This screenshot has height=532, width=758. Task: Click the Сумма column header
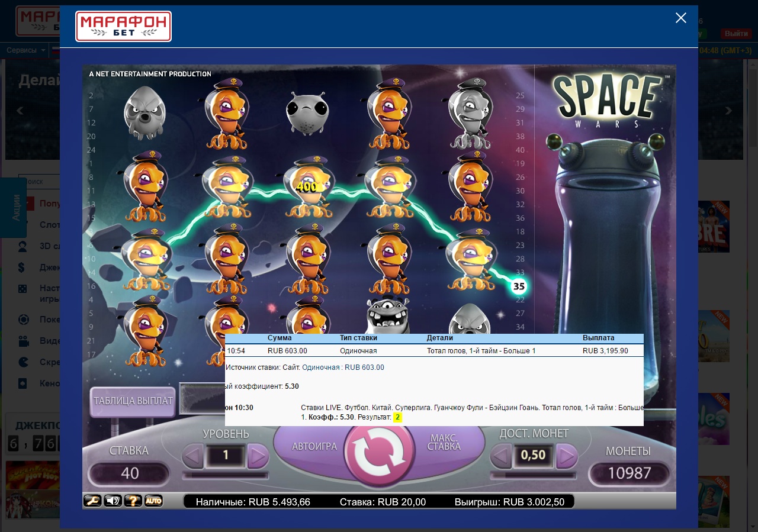click(x=280, y=338)
